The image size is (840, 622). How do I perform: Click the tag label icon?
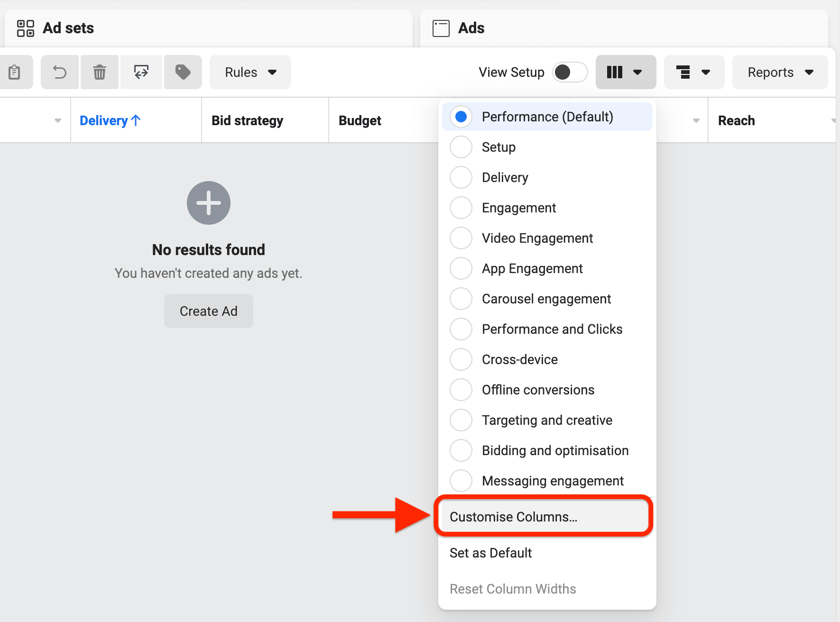[183, 72]
